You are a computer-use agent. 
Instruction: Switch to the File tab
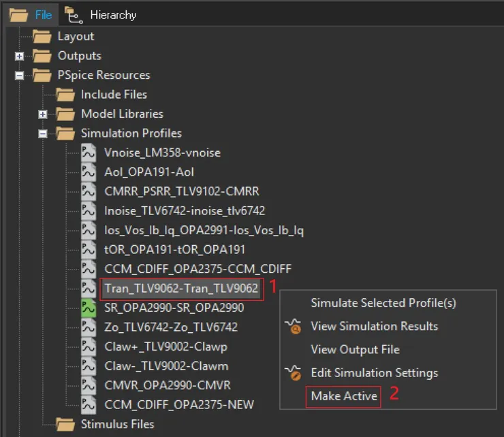[31, 15]
